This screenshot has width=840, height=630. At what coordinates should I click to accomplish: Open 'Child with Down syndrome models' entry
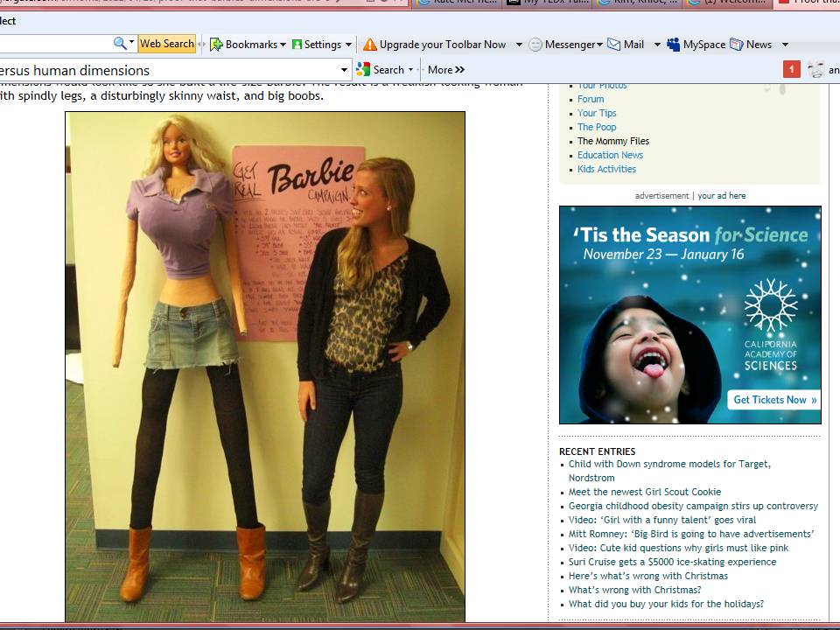coord(669,471)
